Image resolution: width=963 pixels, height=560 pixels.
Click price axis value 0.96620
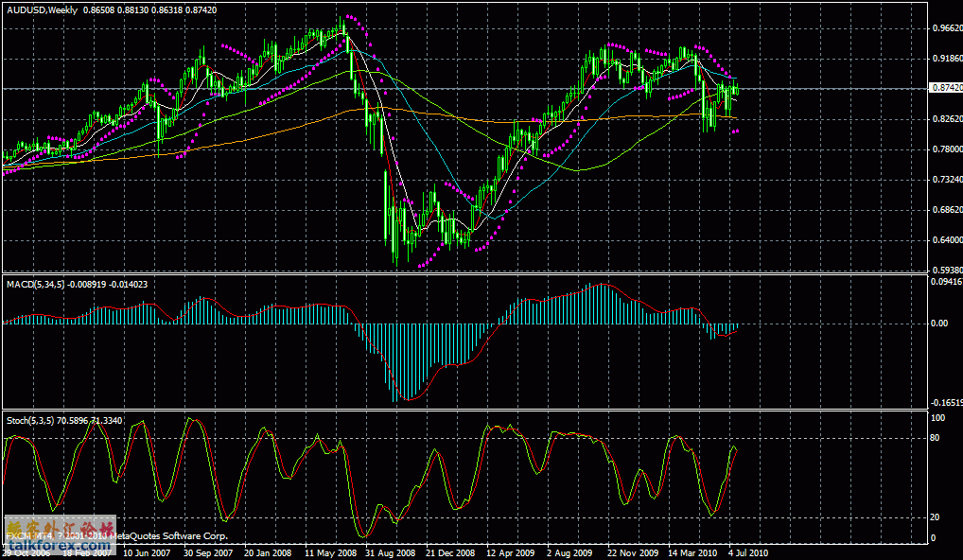pyautogui.click(x=947, y=28)
